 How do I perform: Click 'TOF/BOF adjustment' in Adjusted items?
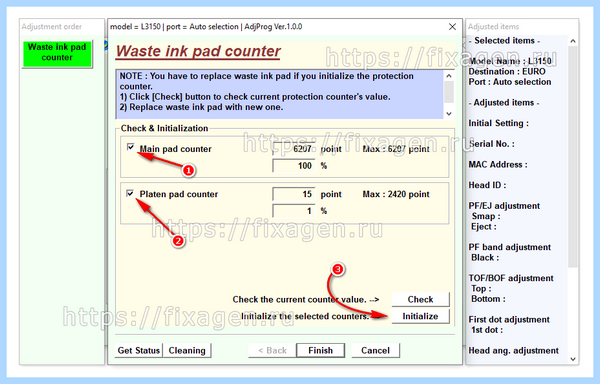point(511,278)
